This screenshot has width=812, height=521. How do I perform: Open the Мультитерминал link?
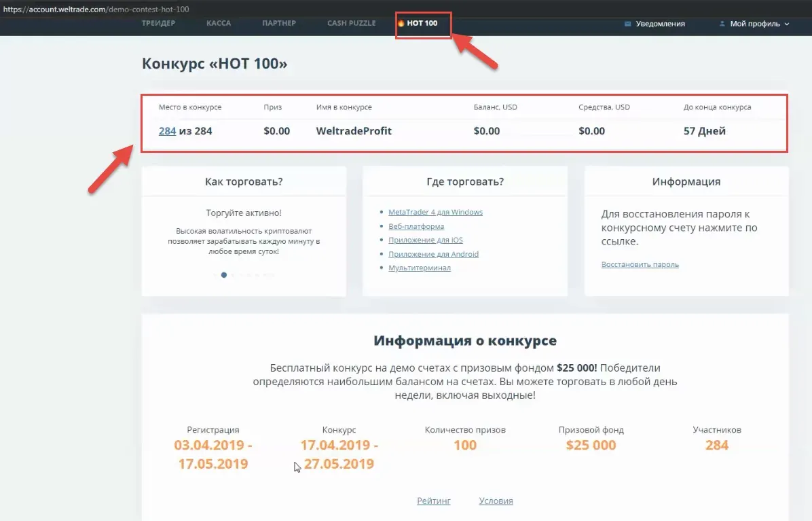(420, 268)
